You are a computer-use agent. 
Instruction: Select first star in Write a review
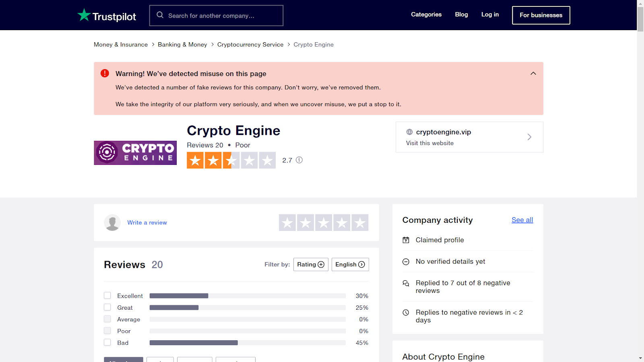pyautogui.click(x=287, y=222)
